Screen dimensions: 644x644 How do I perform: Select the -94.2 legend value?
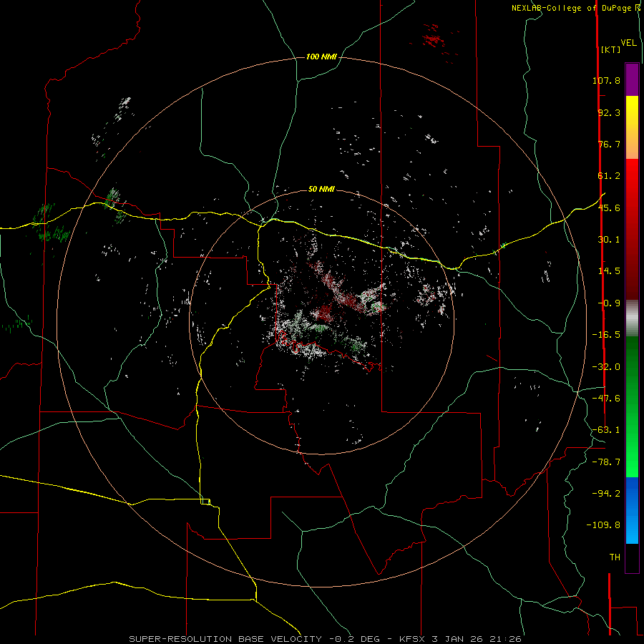(606, 494)
